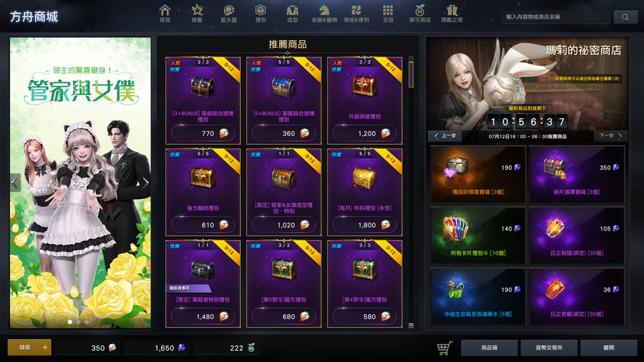Click the 離開 exit button
The image size is (644, 362).
tap(608, 348)
